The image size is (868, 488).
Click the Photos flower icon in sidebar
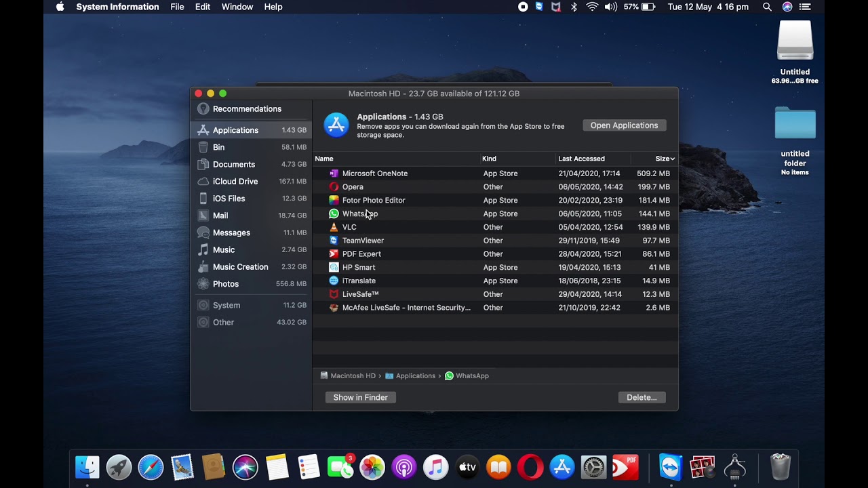pyautogui.click(x=203, y=284)
